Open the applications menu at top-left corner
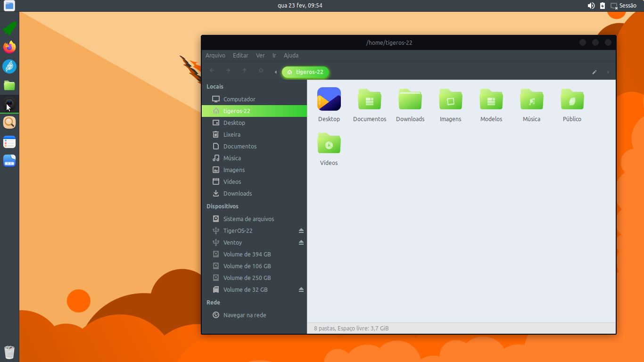The height and width of the screenshot is (362, 644). pyautogui.click(x=9, y=6)
